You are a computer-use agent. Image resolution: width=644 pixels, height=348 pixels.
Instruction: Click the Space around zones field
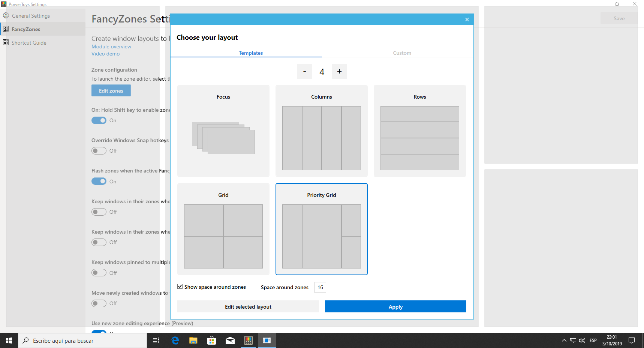(320, 287)
